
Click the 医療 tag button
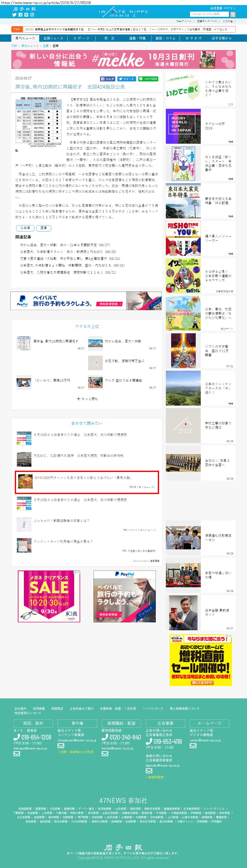click(43, 228)
